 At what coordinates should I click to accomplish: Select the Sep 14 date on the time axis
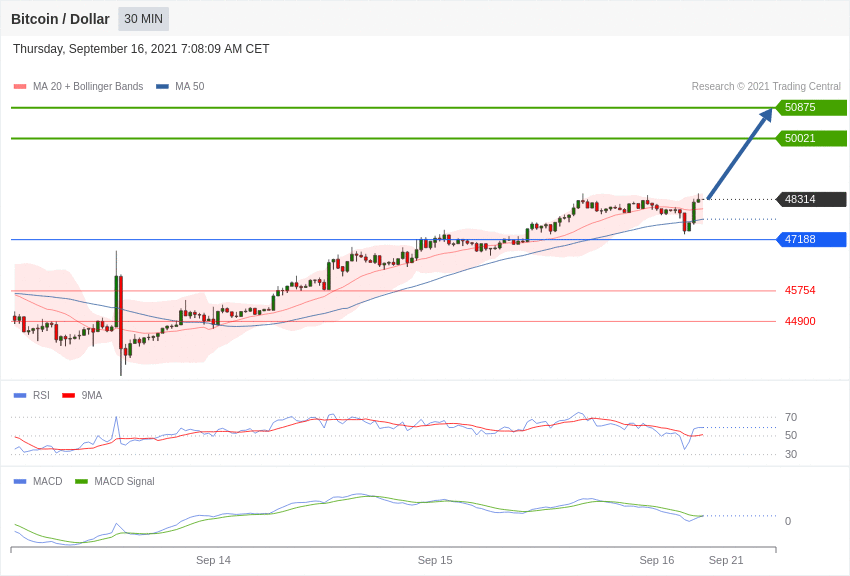tap(213, 560)
